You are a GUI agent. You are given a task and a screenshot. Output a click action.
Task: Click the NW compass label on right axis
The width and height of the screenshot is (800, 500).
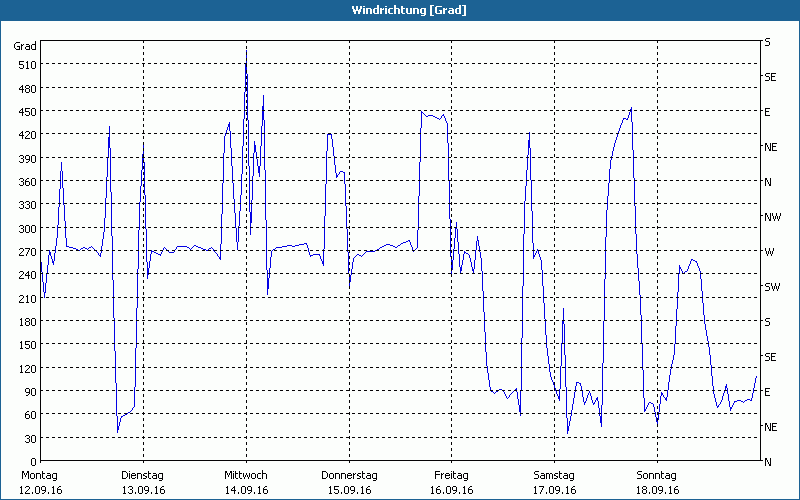(x=771, y=217)
